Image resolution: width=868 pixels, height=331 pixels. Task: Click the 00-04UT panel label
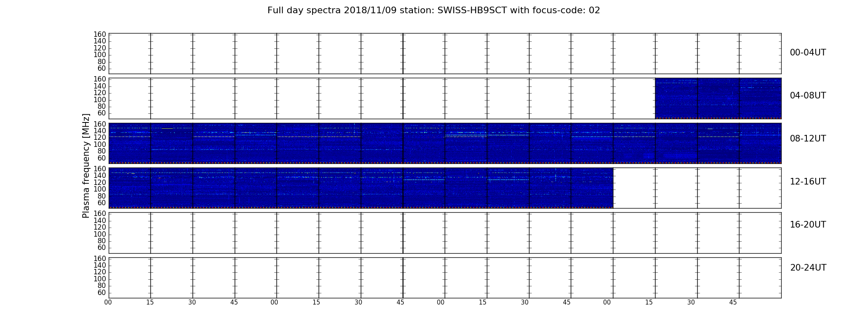pos(808,53)
